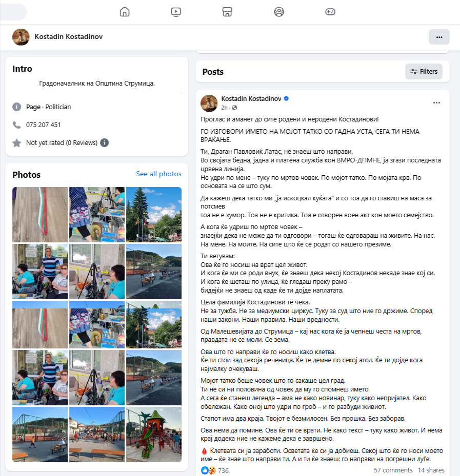Screen dimensions: 460x476
Task: Open page options three-dot button in header
Action: coord(439,37)
